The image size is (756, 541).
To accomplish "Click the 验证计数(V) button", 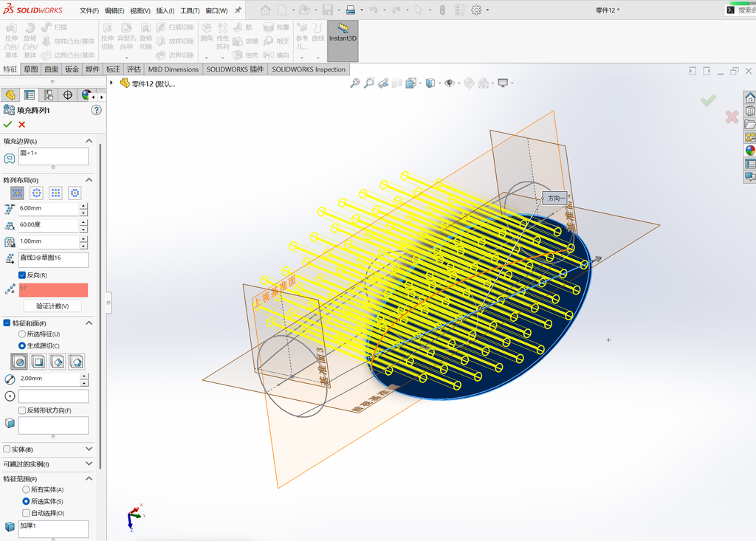I will click(x=52, y=306).
